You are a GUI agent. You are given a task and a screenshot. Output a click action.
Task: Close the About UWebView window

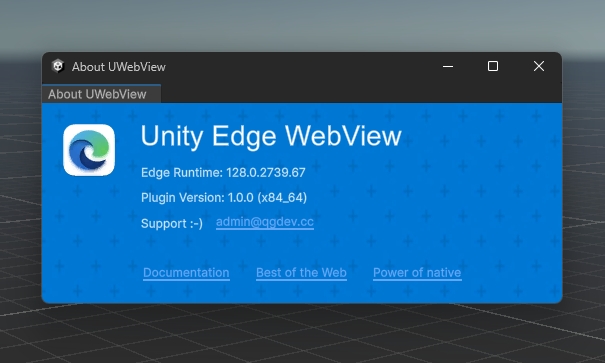pos(539,66)
